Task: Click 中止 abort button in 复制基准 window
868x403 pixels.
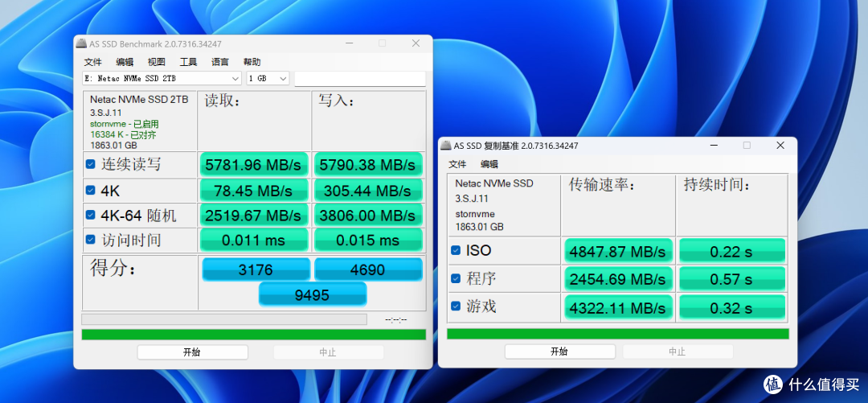Action: click(x=677, y=352)
